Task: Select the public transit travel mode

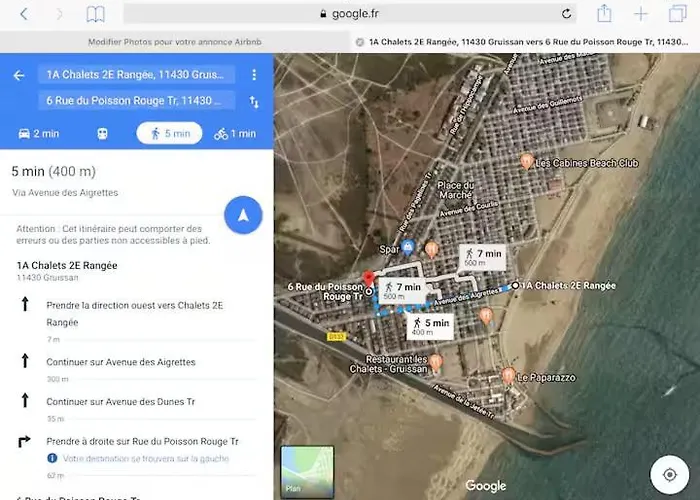Action: click(102, 134)
